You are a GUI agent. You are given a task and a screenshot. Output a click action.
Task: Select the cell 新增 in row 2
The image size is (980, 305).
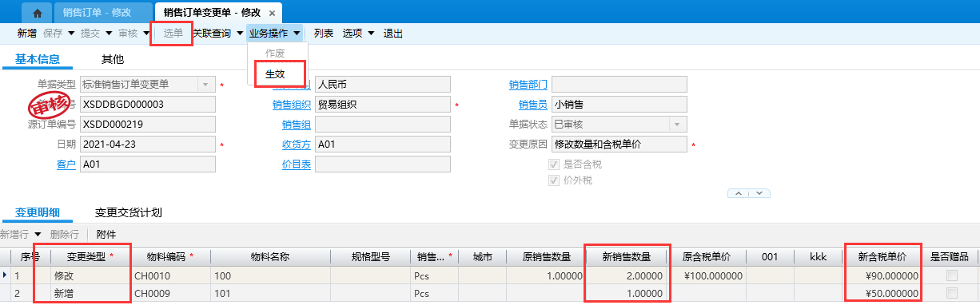(x=91, y=293)
